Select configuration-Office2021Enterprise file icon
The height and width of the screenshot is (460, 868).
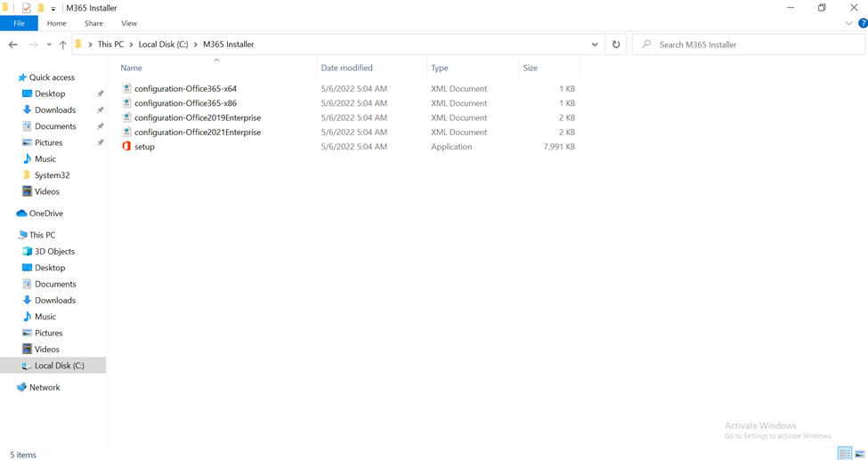[126, 132]
